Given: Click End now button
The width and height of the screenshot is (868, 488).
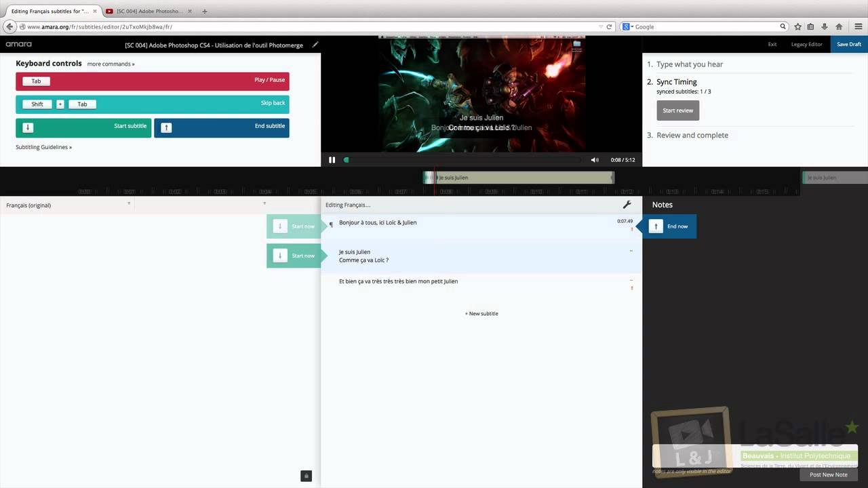Looking at the screenshot, I should 671,226.
